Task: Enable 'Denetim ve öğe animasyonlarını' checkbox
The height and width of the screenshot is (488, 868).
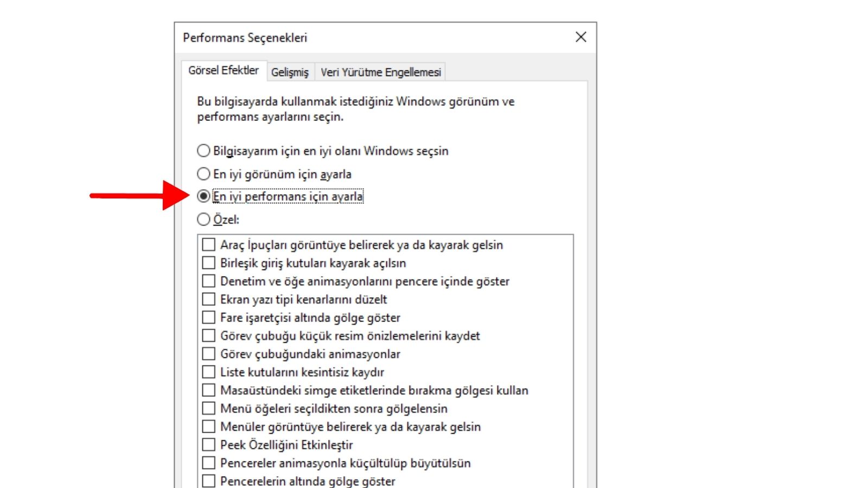Action: coord(209,281)
